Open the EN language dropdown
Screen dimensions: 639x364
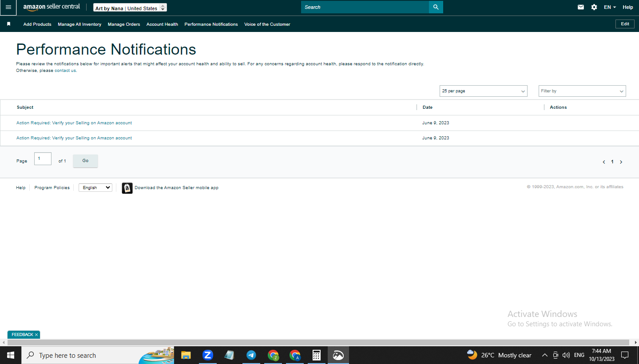click(610, 7)
